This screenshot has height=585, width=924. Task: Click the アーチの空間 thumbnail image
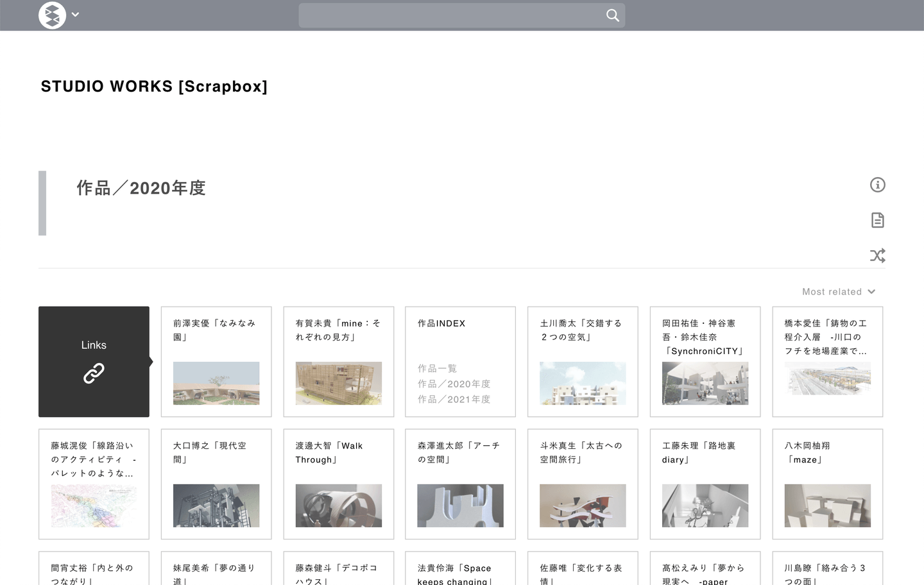(x=460, y=505)
